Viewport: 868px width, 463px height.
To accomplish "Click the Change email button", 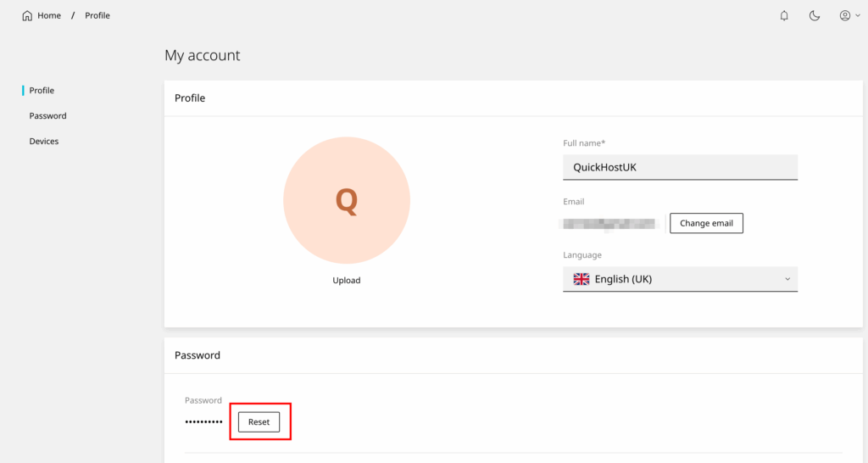I will click(x=706, y=223).
